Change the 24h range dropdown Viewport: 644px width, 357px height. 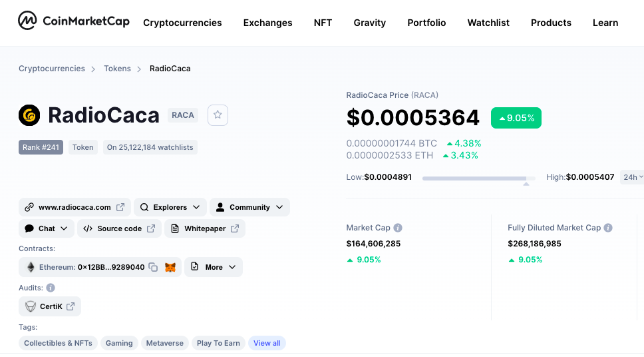pyautogui.click(x=633, y=177)
